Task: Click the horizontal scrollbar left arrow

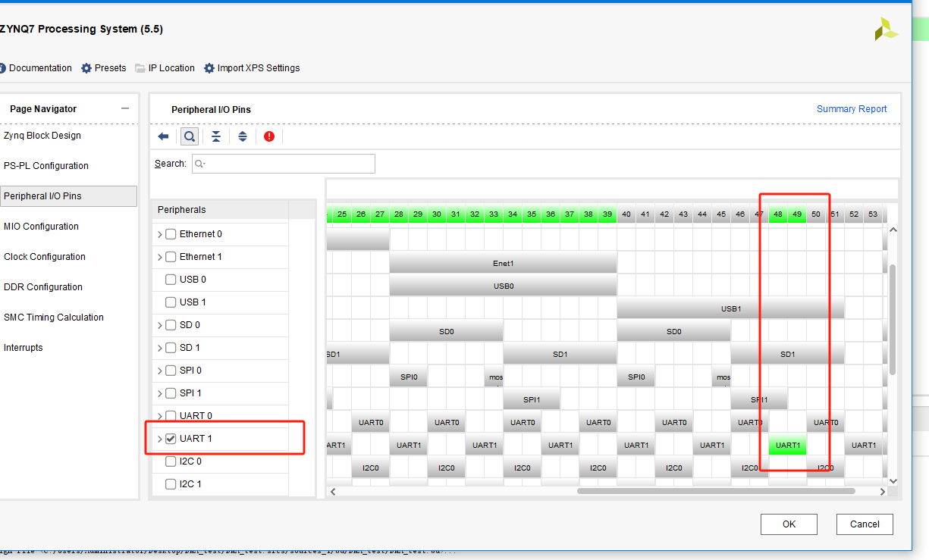Action: [x=331, y=491]
